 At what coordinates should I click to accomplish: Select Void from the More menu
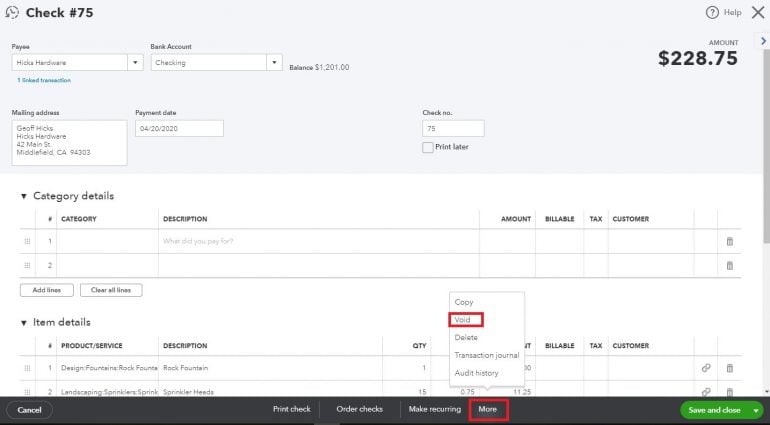[463, 320]
